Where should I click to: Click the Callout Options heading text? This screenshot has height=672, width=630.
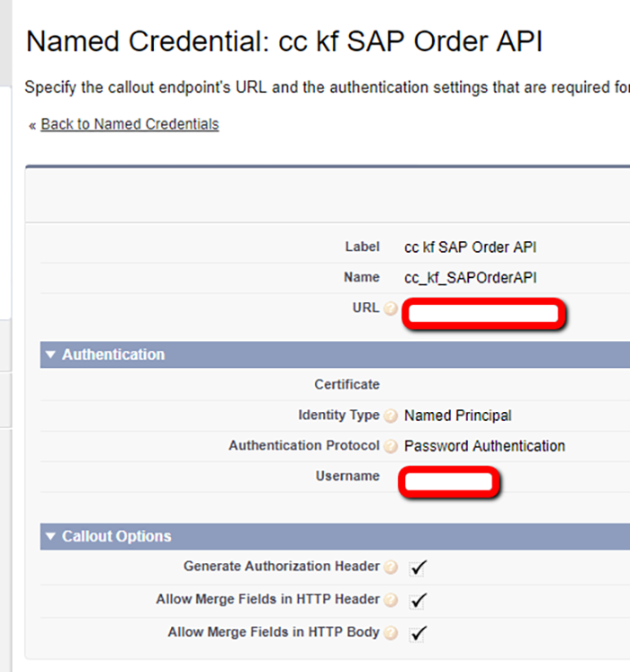[x=116, y=536]
